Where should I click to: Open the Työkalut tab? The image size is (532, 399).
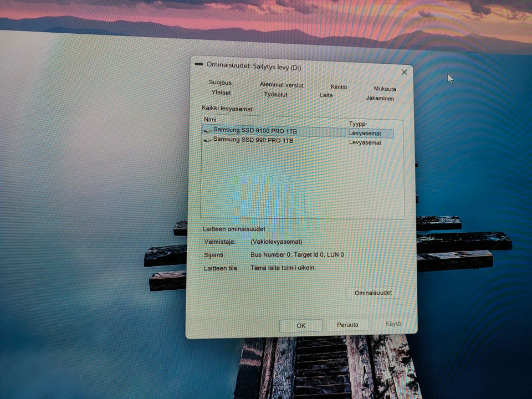275,95
